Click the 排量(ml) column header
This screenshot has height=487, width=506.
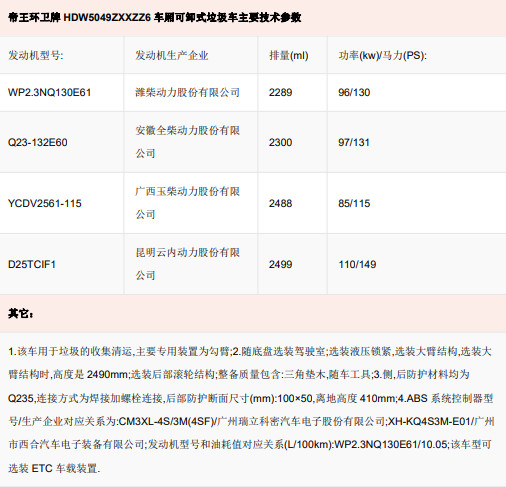[x=289, y=55]
